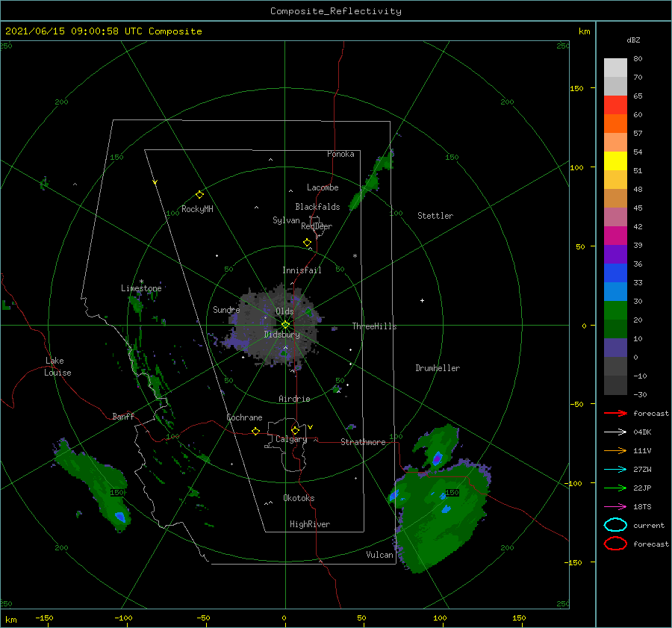Click the Limestone label

141,288
